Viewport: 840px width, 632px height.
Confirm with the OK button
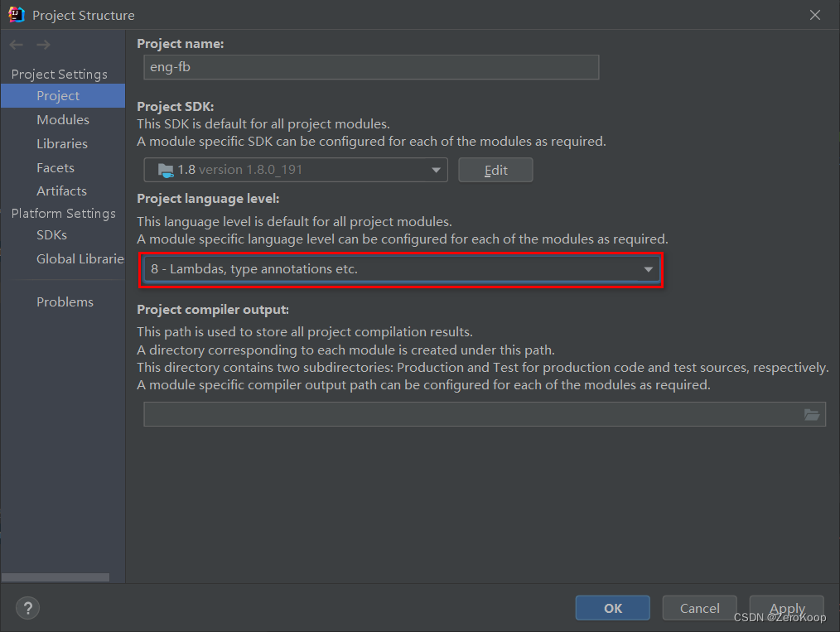pos(613,608)
